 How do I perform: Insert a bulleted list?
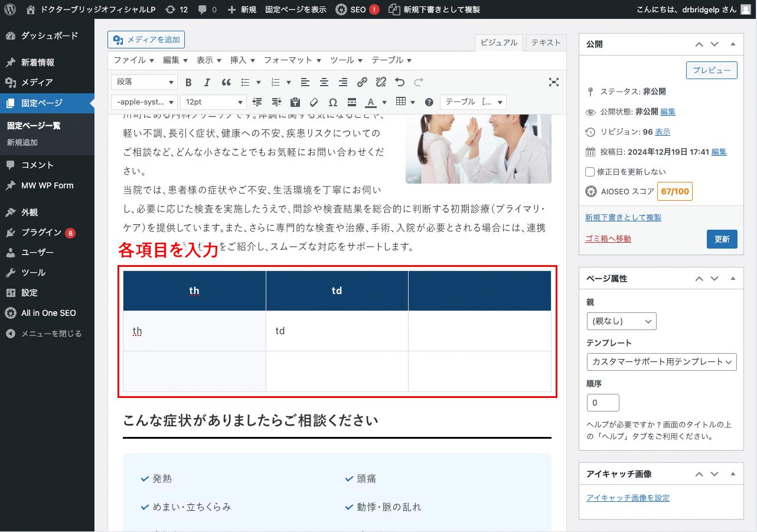246,83
